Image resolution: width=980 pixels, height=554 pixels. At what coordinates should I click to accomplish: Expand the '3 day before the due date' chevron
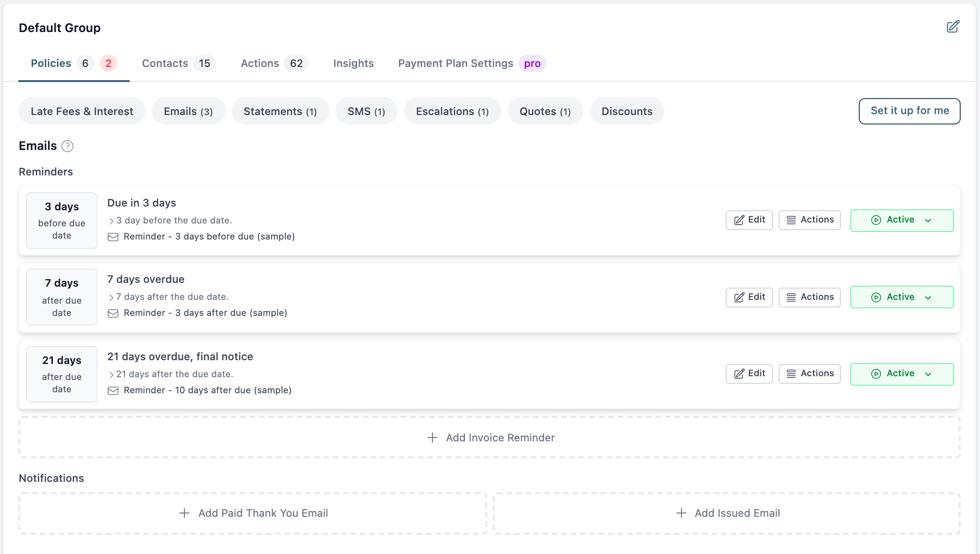coord(111,221)
